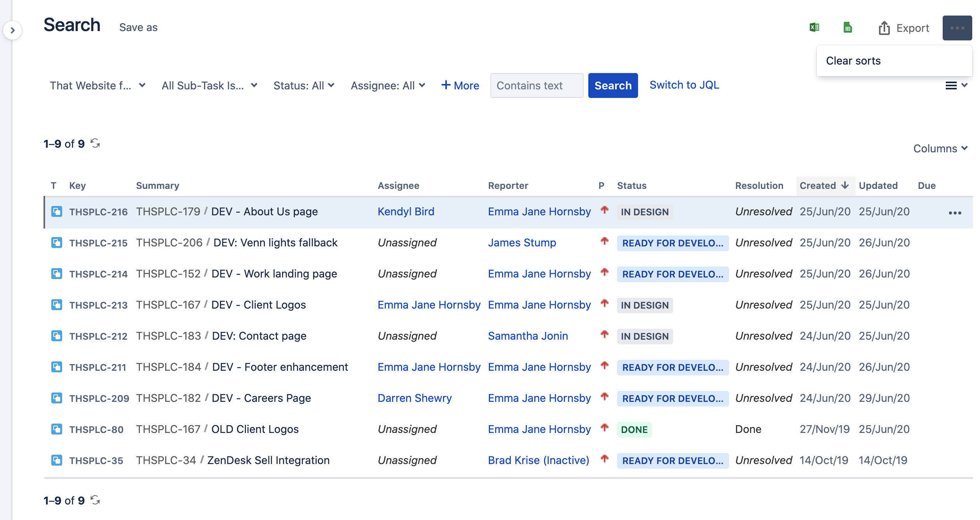The width and height of the screenshot is (980, 520).
Task: Click the Contains text search field
Action: point(536,86)
